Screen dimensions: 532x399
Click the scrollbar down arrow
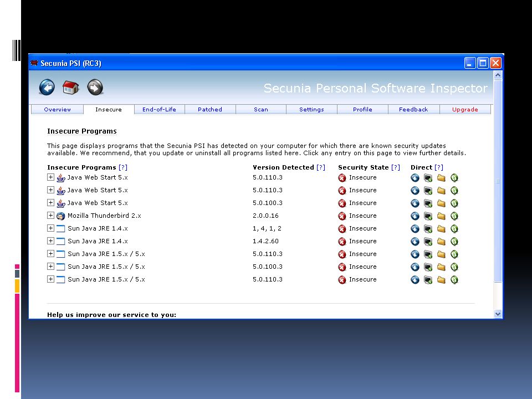tap(498, 314)
